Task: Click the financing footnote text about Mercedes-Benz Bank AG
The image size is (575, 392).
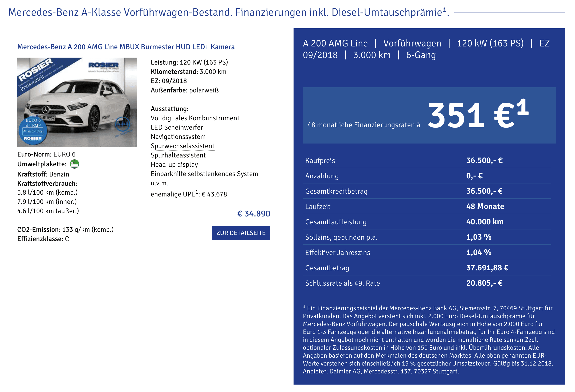Action: point(429,340)
